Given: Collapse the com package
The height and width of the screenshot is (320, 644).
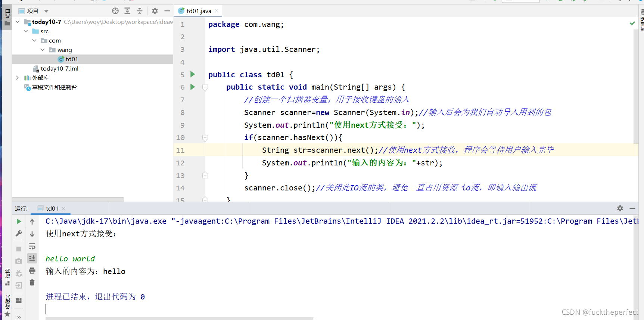Looking at the screenshot, I should (x=34, y=40).
